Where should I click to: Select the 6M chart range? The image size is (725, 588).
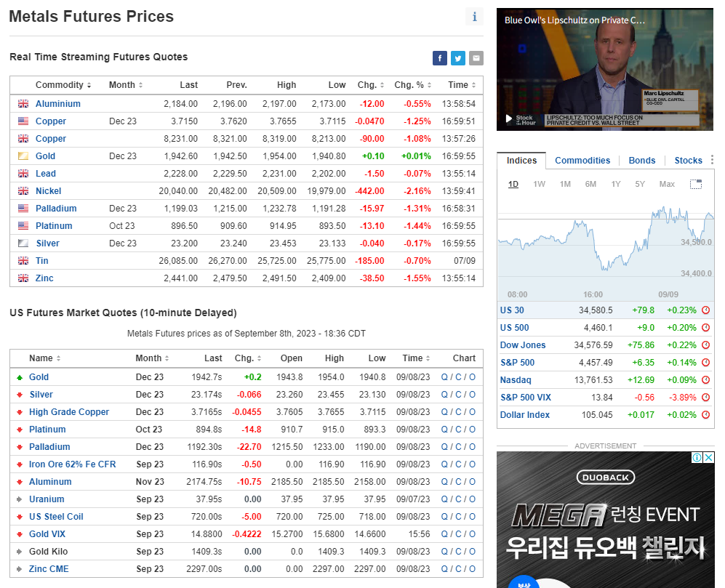coord(590,184)
